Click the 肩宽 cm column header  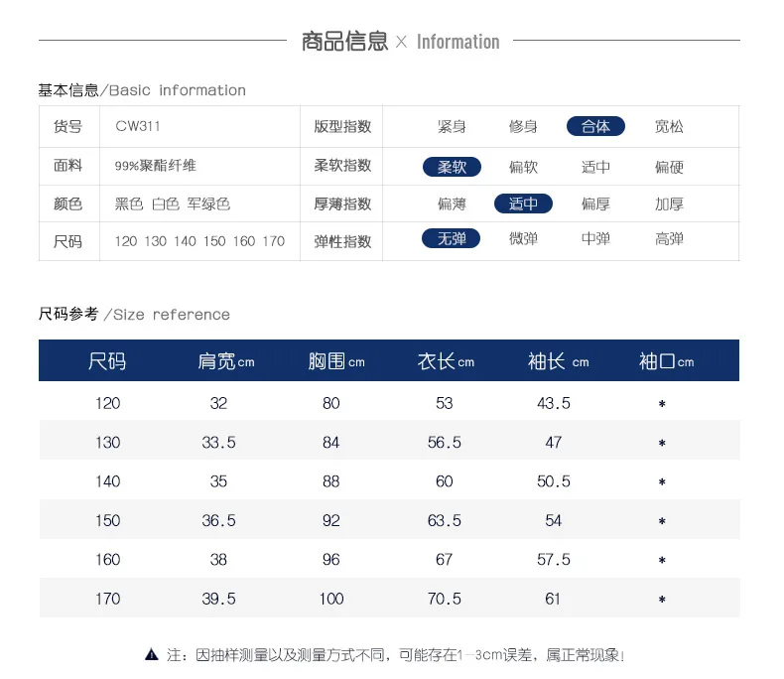[x=226, y=361]
